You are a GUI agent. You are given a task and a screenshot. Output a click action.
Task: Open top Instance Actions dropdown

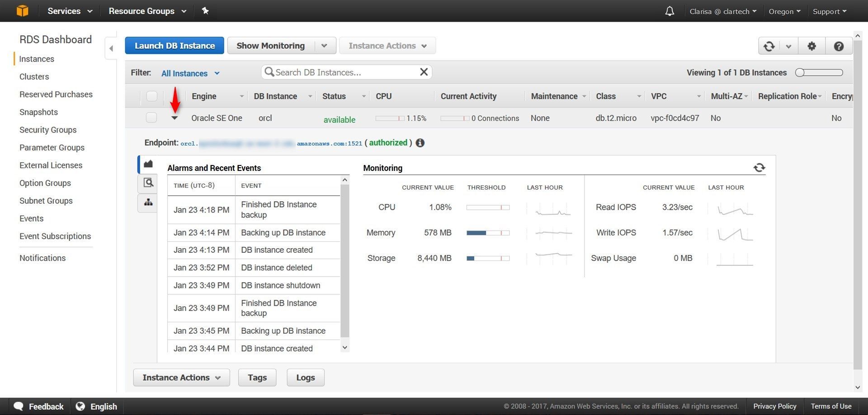387,46
